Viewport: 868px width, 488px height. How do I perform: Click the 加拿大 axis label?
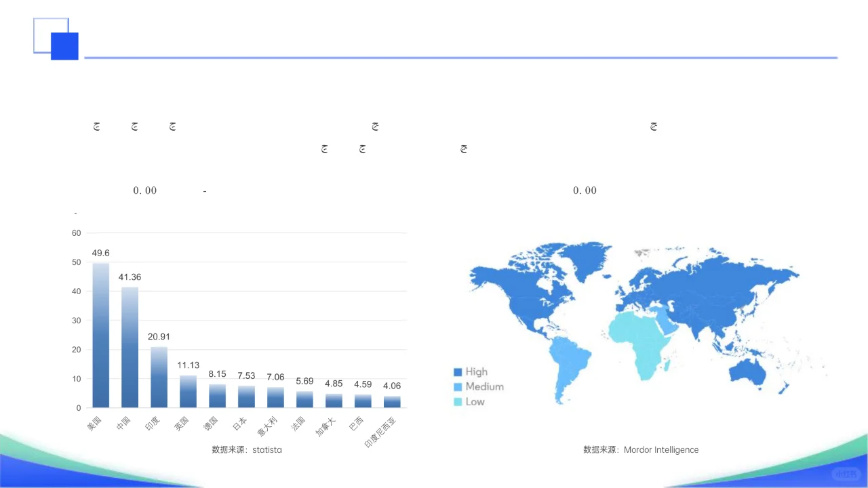click(x=325, y=426)
